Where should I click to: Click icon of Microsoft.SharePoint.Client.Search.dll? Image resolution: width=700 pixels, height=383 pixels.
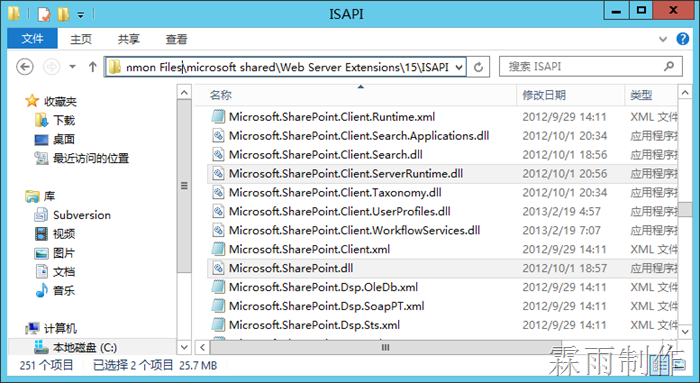tap(218, 154)
